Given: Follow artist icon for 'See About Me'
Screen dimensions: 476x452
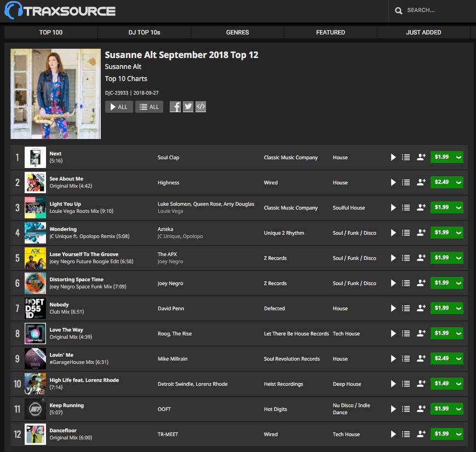Looking at the screenshot, I should pos(421,182).
